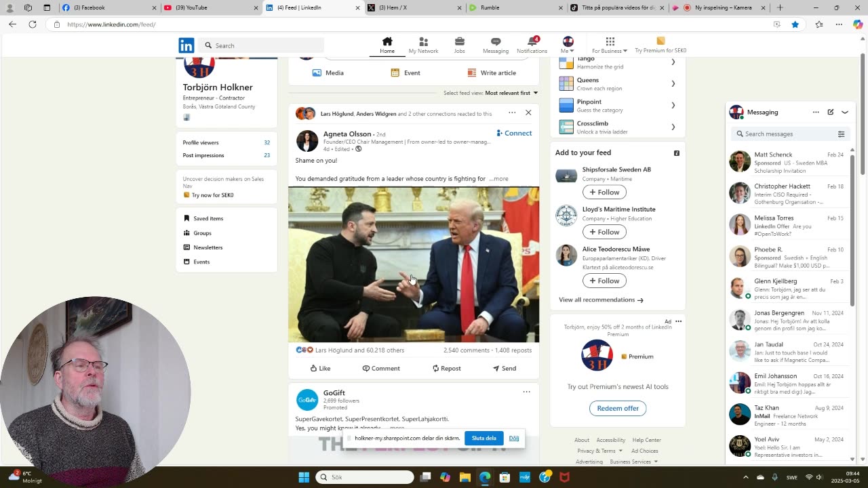
Task: Follow Lloyd's Maritime Institute
Action: 604,232
